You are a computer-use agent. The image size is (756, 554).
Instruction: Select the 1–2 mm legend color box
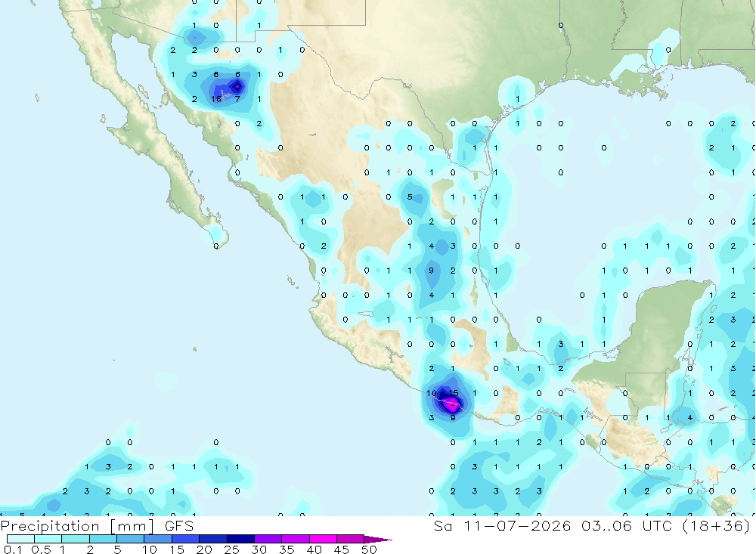click(75, 539)
